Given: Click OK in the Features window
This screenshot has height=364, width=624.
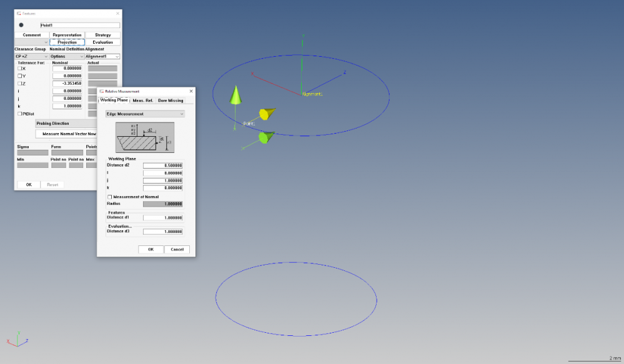Looking at the screenshot, I should (x=29, y=185).
